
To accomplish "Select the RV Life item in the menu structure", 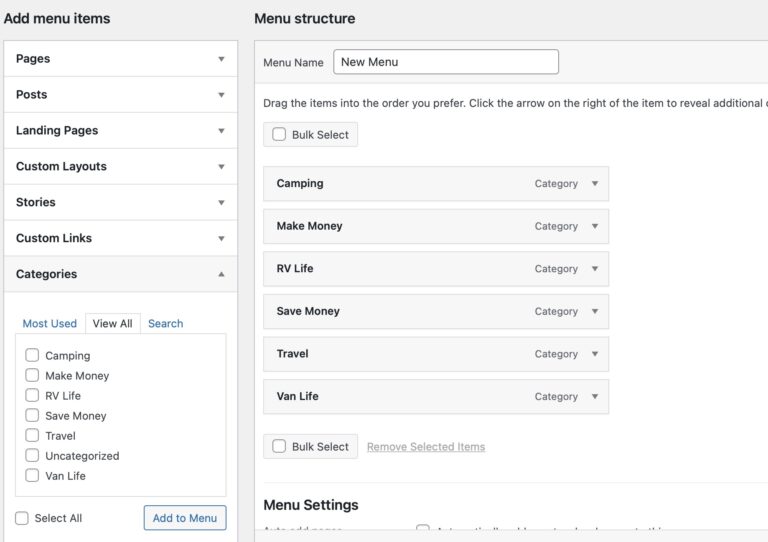I will click(x=436, y=269).
